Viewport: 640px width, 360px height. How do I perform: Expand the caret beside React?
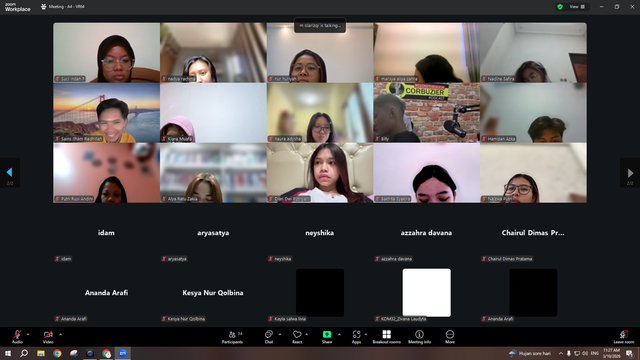click(307, 334)
